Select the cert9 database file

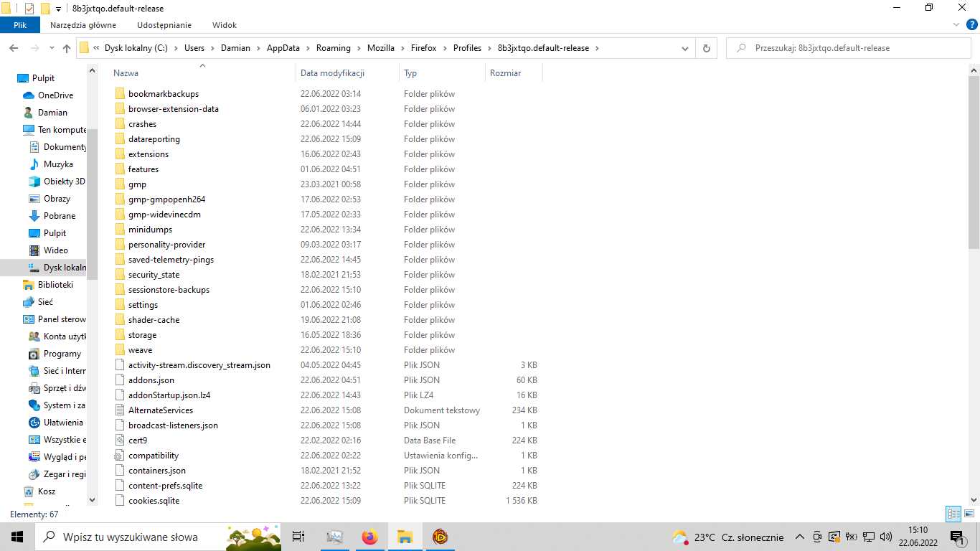point(138,441)
